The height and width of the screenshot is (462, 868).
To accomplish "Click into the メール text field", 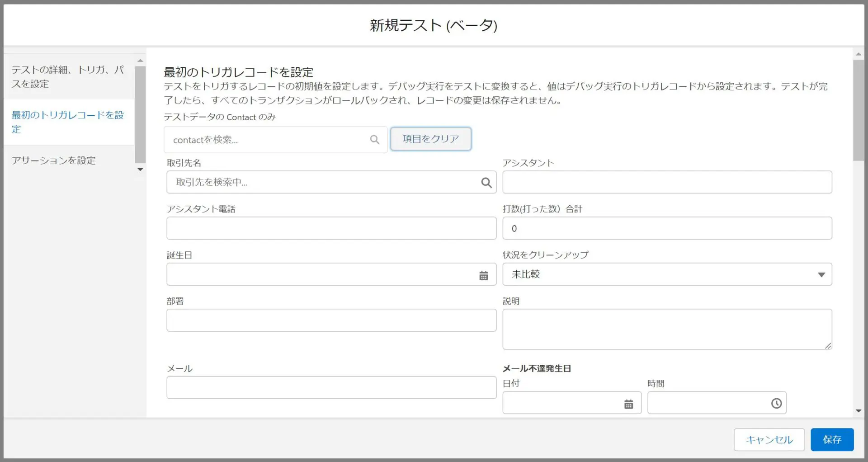I will pos(331,388).
